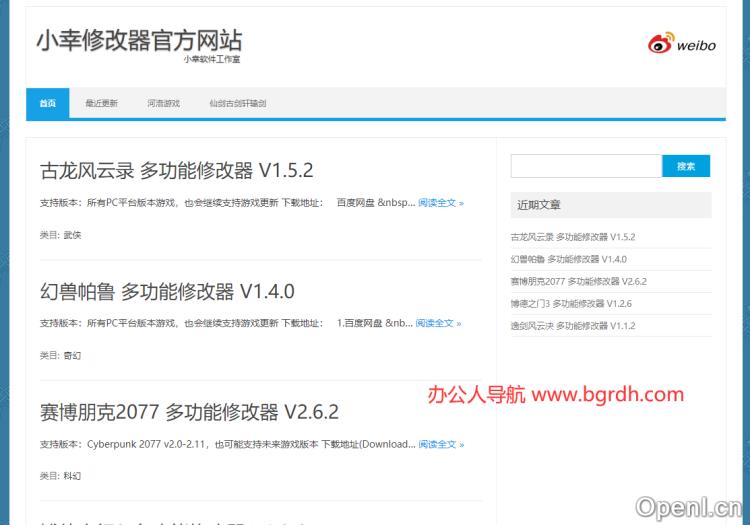The width and height of the screenshot is (750, 525).
Task: Click 阅读全文 for the 赛博朋克2077 post
Action: click(441, 444)
